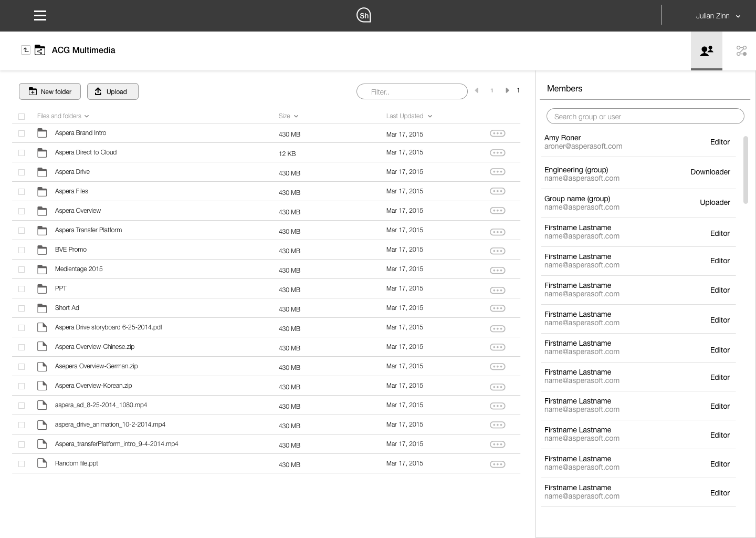Image resolution: width=756 pixels, height=538 pixels.
Task: Open more options for Random file.ppt
Action: [497, 464]
